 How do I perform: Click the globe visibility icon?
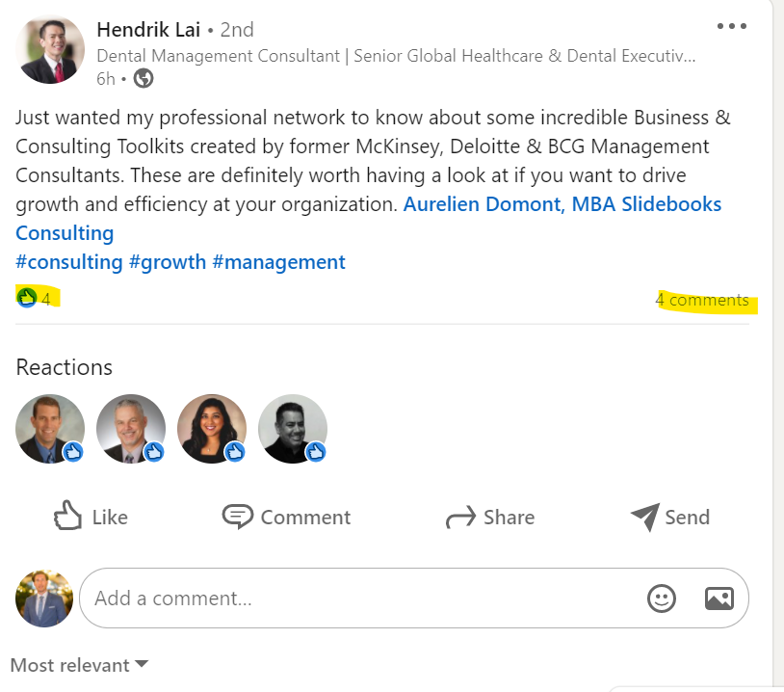coord(144,79)
